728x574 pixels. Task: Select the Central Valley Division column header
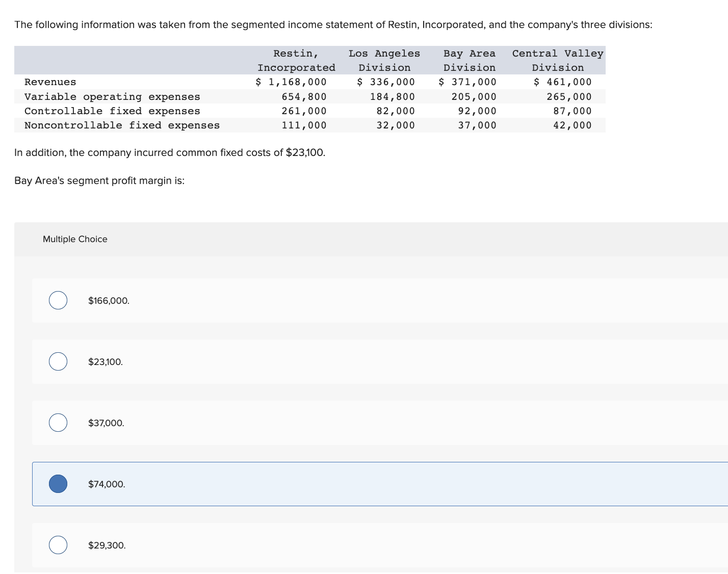coord(558,60)
